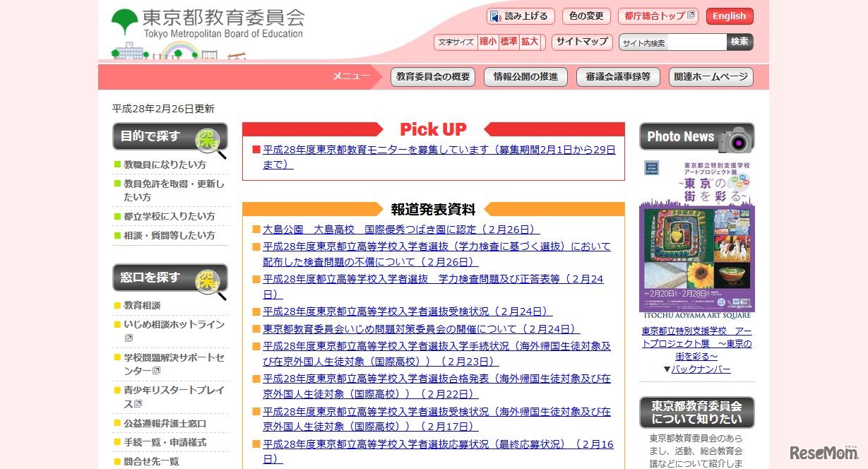Open 応募状況 最終応募状況(2月16日) article
This screenshot has width=868, height=469.
point(438,451)
